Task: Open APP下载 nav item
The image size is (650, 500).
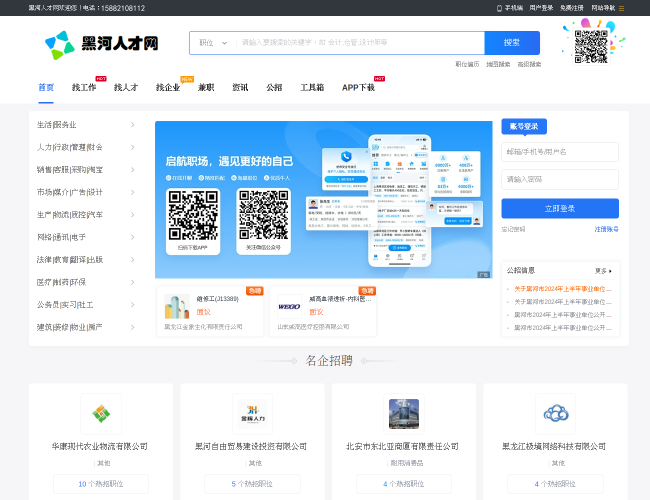Action: pyautogui.click(x=358, y=87)
